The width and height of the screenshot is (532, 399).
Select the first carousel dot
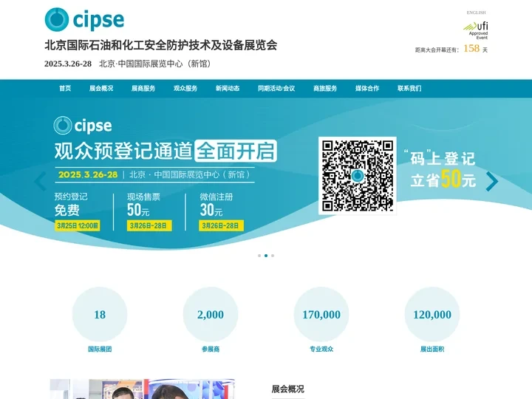[259, 256]
